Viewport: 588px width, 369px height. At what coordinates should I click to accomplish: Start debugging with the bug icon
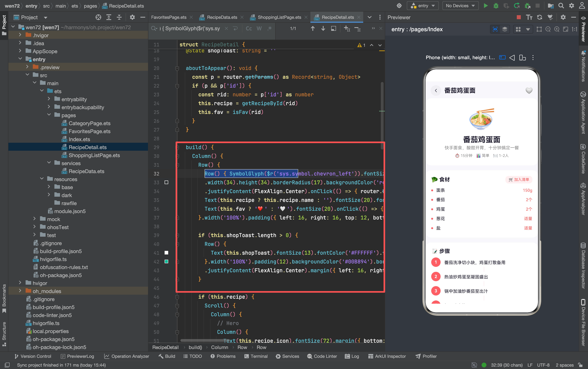pos(496,6)
